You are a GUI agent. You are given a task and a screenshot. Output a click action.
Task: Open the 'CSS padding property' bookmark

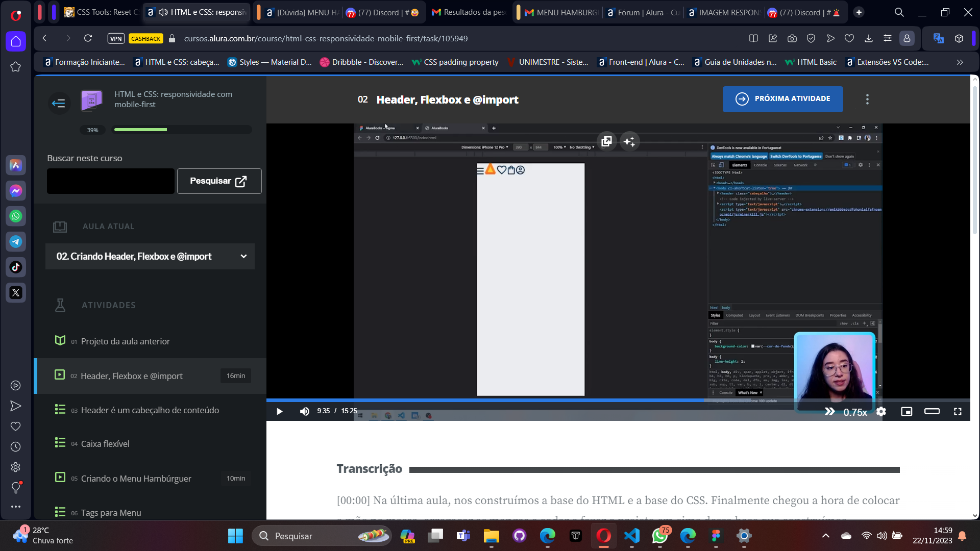(x=455, y=62)
